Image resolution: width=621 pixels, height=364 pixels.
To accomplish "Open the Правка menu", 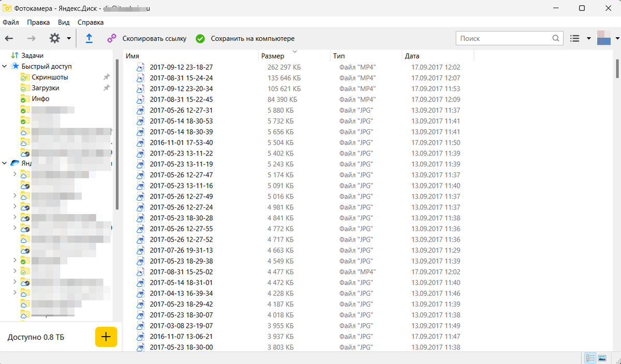I will click(x=38, y=22).
